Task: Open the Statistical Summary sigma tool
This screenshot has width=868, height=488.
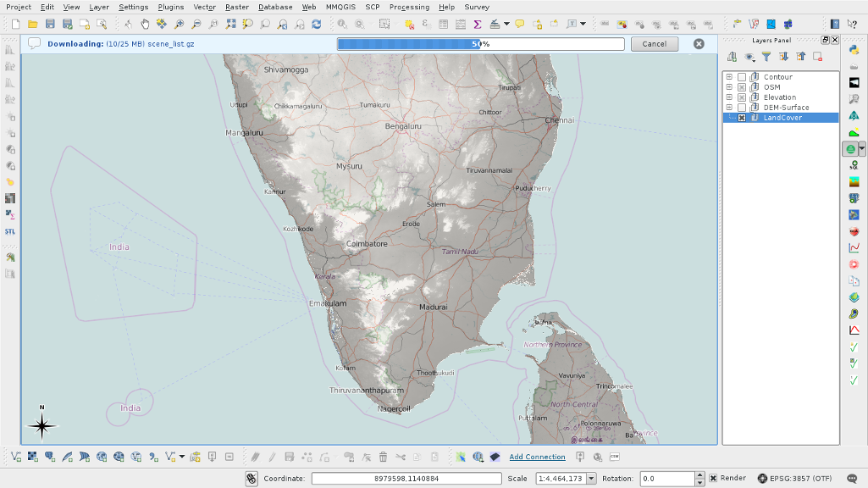Action: [478, 24]
